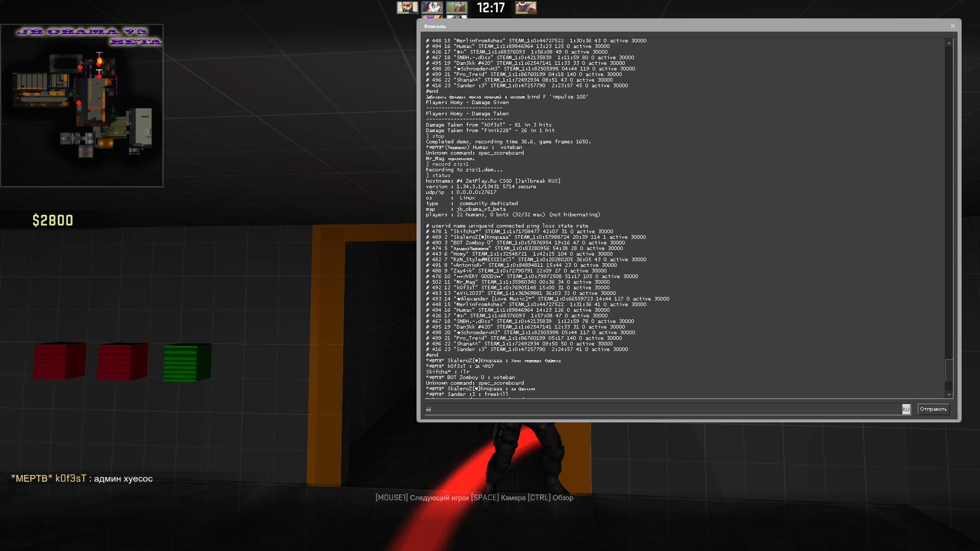The image size is (980, 551).
Task: Click the $2800 money display
Action: click(x=53, y=220)
